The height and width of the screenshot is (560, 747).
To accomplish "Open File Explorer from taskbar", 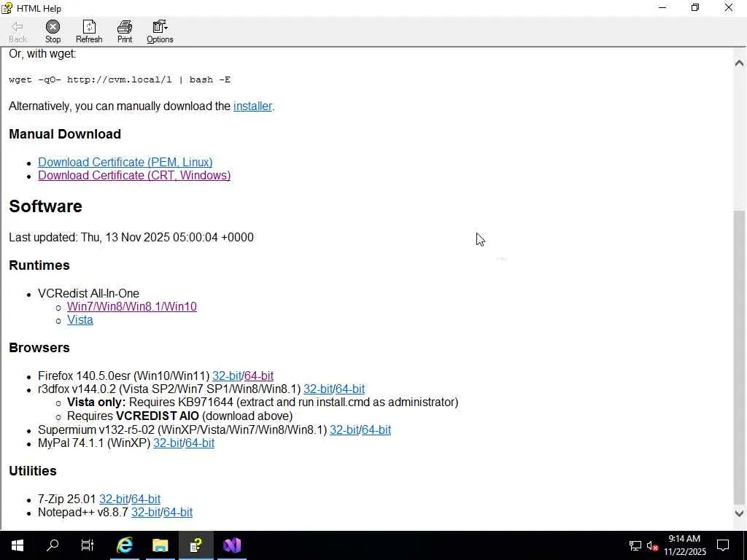I will tap(160, 545).
